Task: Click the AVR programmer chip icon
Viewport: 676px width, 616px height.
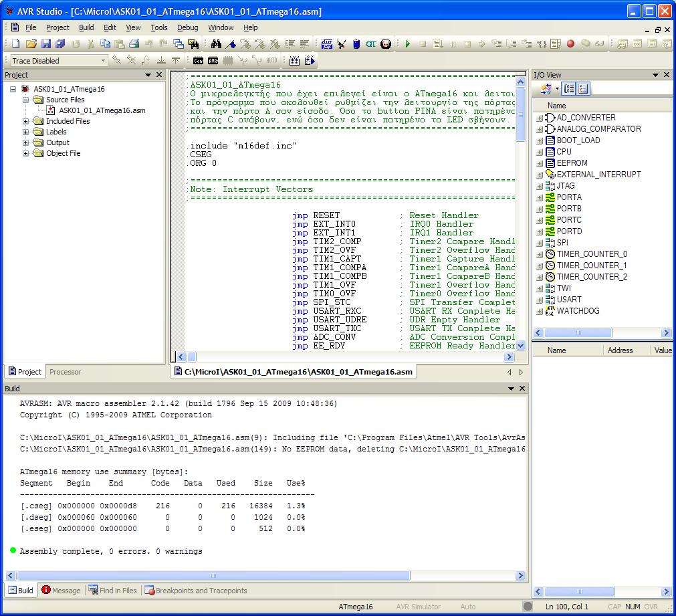Action: click(213, 61)
